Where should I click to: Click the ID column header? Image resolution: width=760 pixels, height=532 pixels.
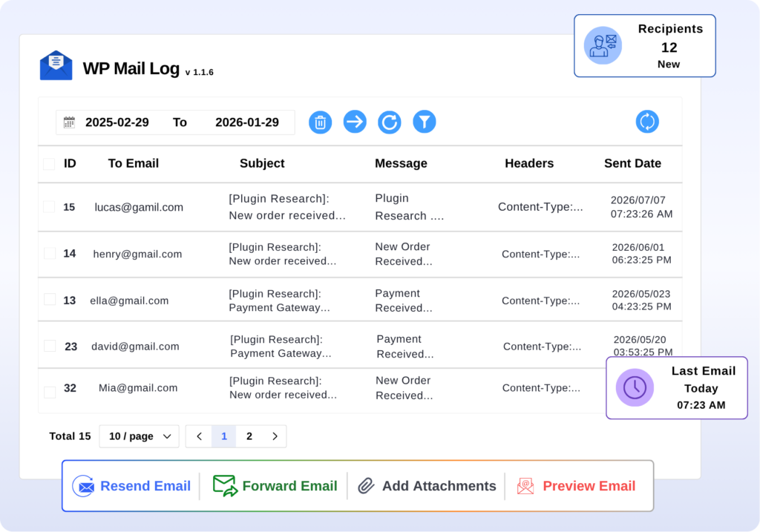pos(70,163)
